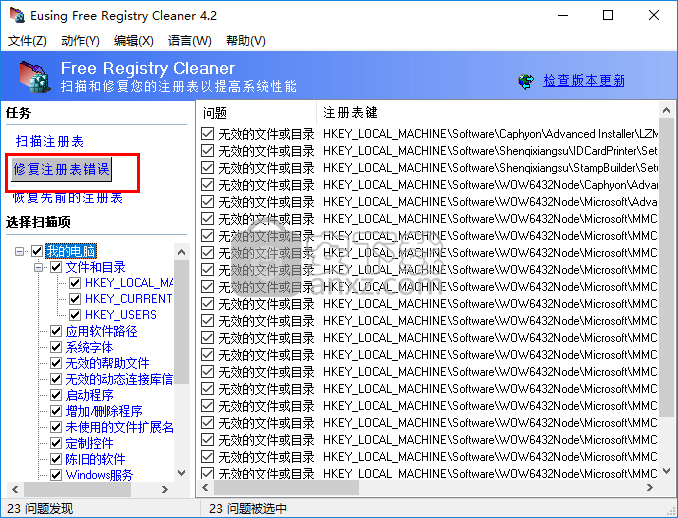Image resolution: width=678 pixels, height=518 pixels.
Task: Open the 帮助(V) menu
Action: [246, 41]
